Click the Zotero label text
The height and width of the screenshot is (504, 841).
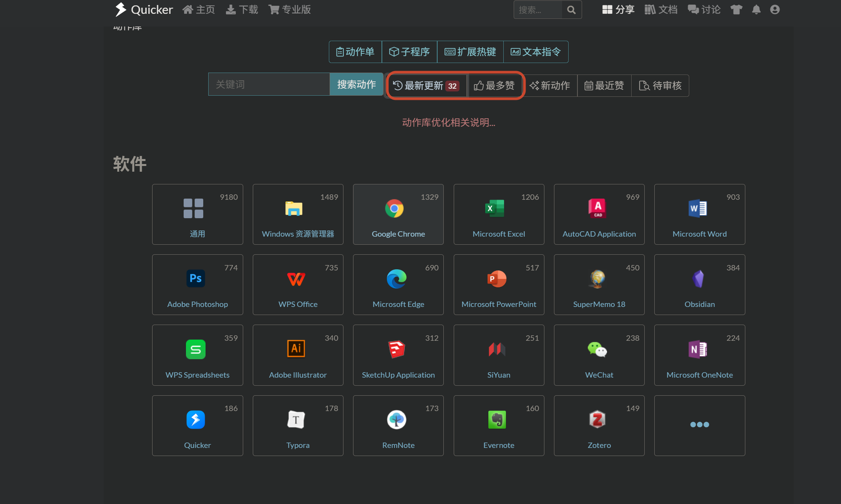coord(599,445)
